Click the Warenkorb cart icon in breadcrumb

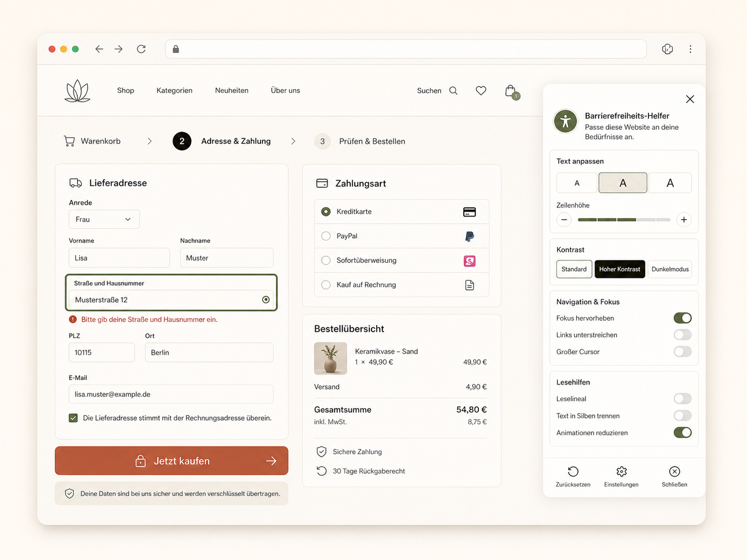point(69,141)
